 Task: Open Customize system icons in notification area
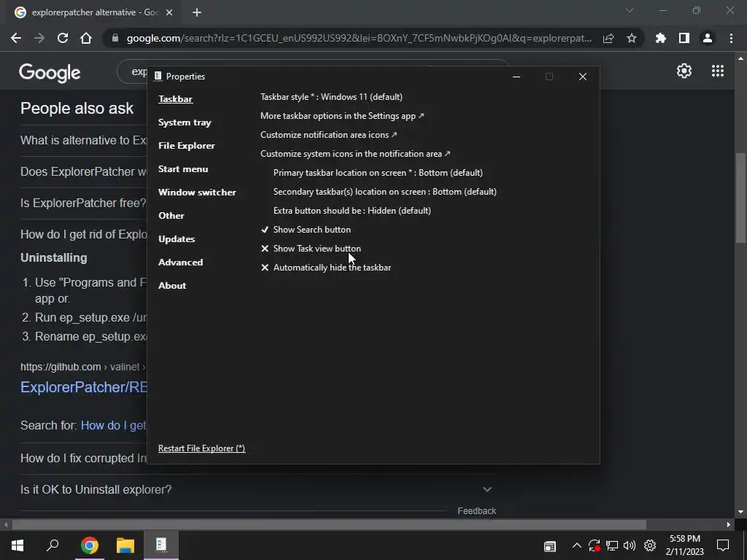tap(355, 154)
